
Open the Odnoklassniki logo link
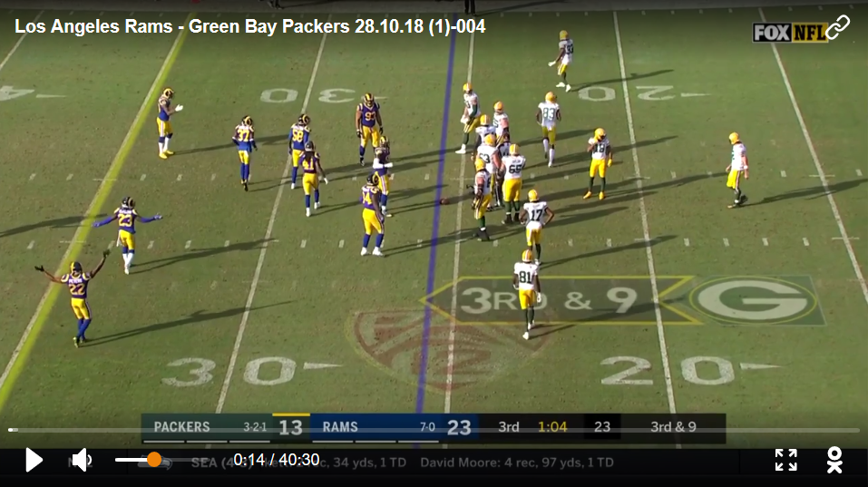pyautogui.click(x=834, y=460)
